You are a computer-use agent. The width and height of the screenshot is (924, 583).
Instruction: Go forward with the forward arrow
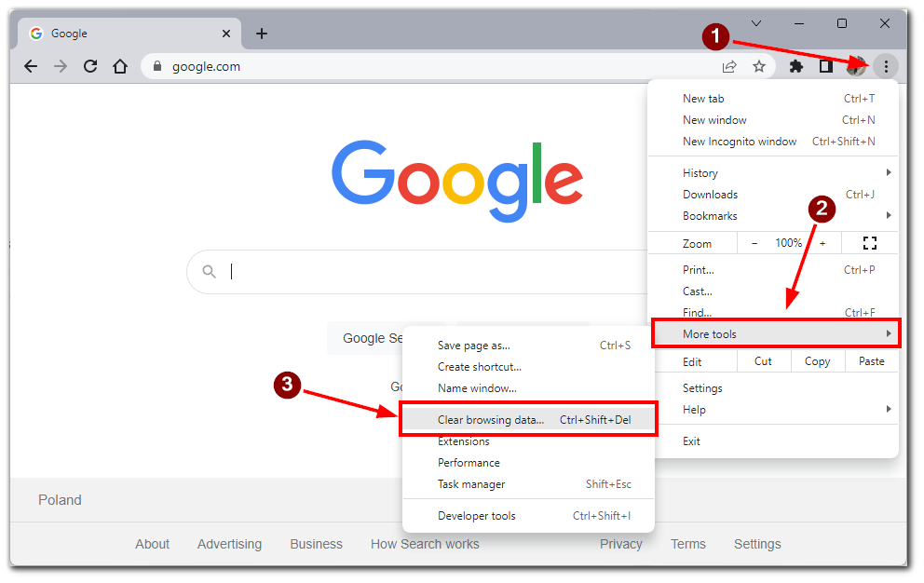coord(61,67)
